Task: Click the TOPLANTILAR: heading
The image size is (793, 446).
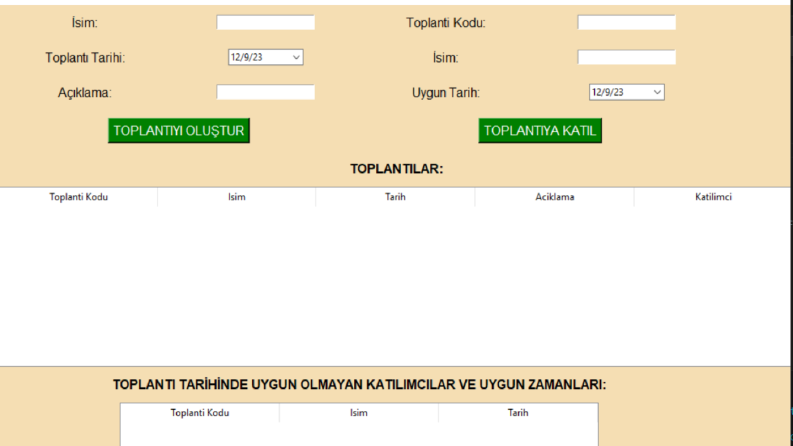Action: [x=396, y=169]
